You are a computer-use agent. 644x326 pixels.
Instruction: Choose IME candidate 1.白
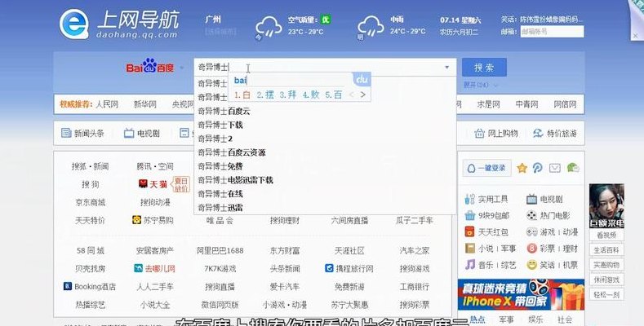point(242,95)
